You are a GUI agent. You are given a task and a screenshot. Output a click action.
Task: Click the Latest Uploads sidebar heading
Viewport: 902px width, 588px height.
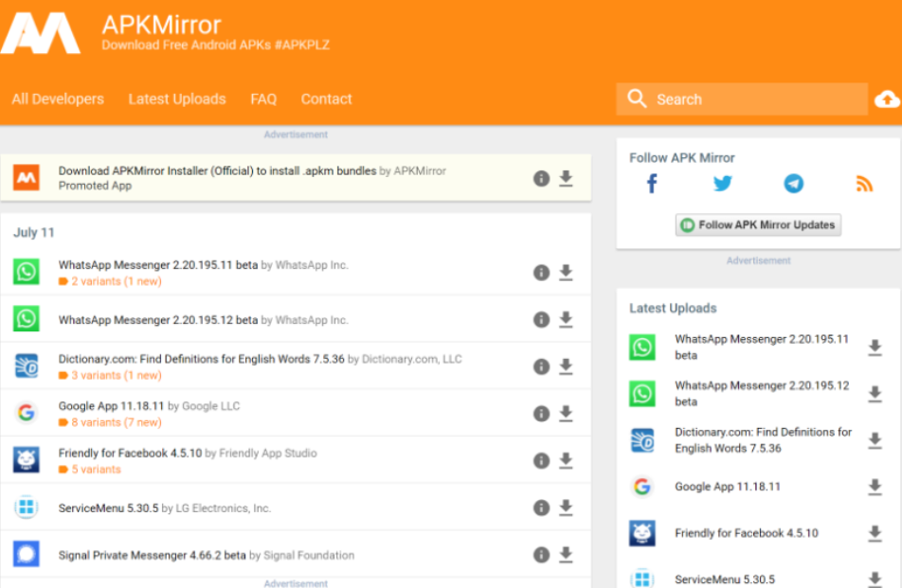673,308
